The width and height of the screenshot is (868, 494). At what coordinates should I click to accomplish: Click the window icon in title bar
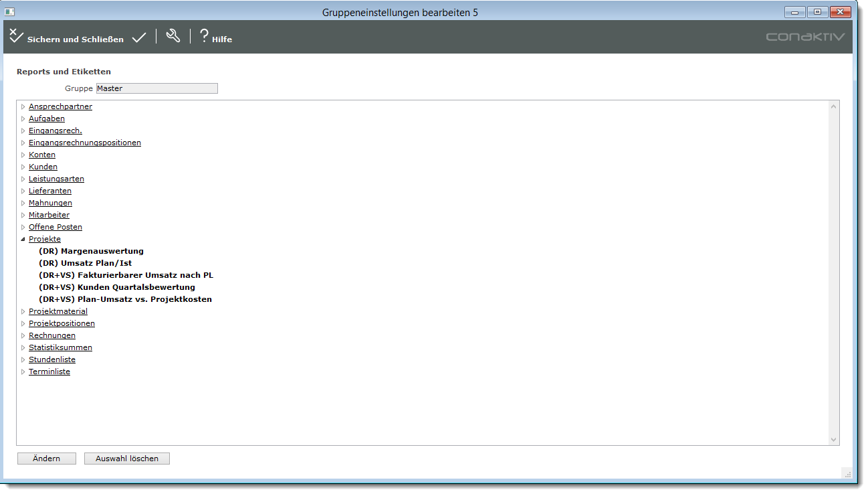pyautogui.click(x=10, y=12)
